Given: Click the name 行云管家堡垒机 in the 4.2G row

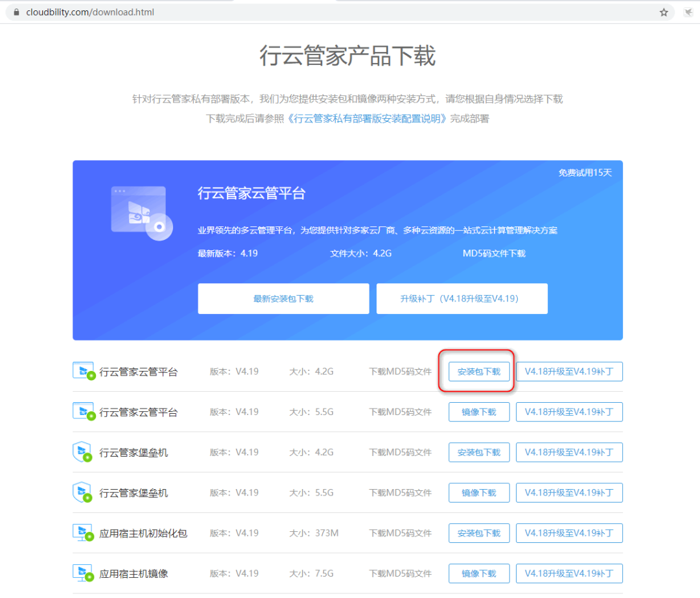Looking at the screenshot, I should coord(134,453).
